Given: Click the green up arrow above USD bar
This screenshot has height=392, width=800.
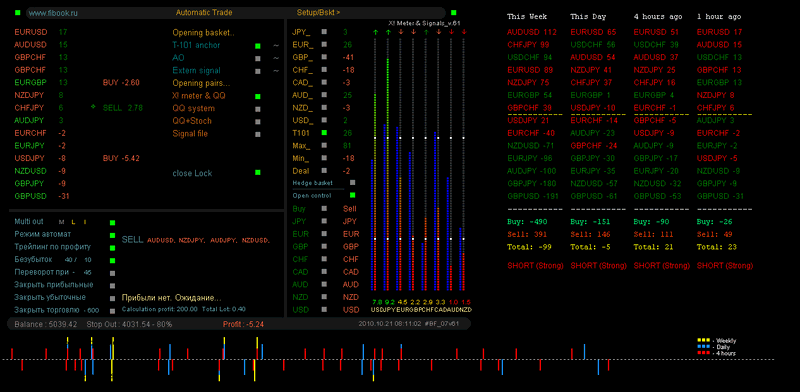Looking at the screenshot, I should click(x=376, y=32).
